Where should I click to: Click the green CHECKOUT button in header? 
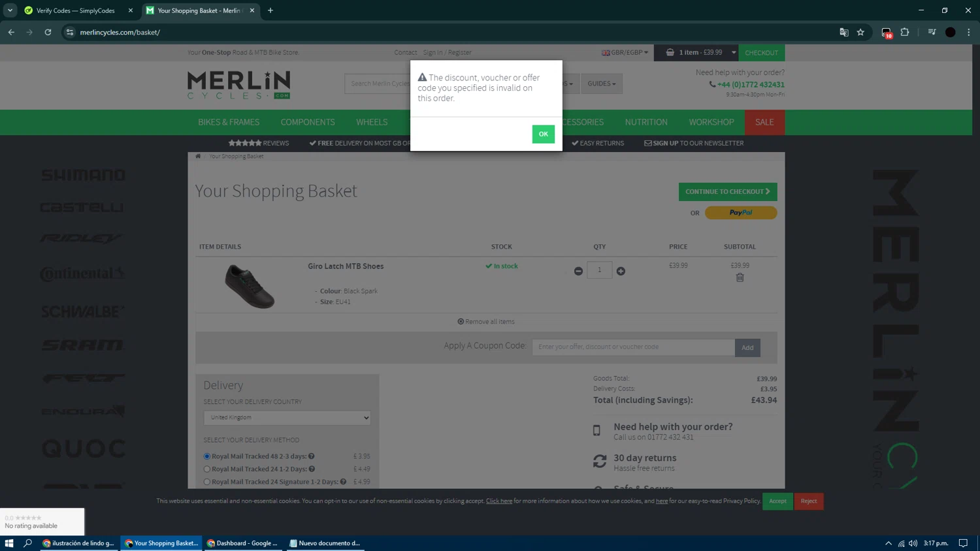[x=761, y=52]
